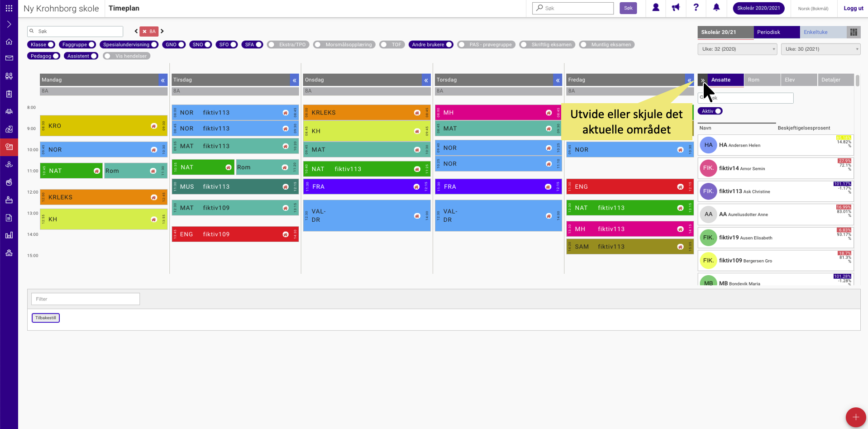Image resolution: width=868 pixels, height=429 pixels.
Task: Open the Rom tab
Action: 762,80
